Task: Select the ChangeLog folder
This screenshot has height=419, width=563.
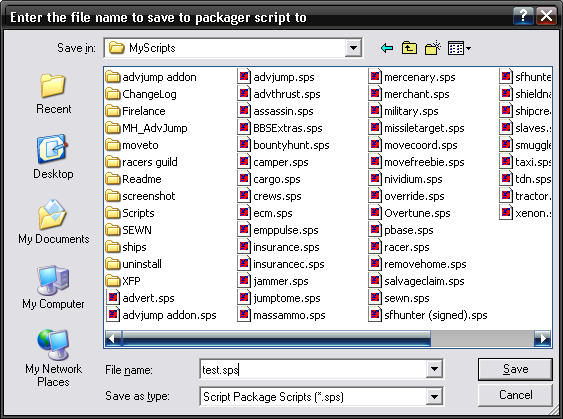Action: 141,94
